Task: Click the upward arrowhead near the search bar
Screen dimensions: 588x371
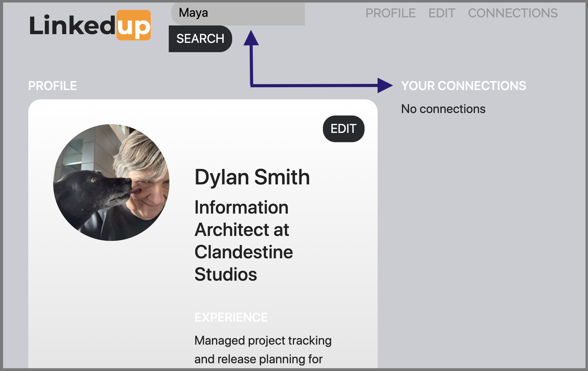Action: [251, 37]
